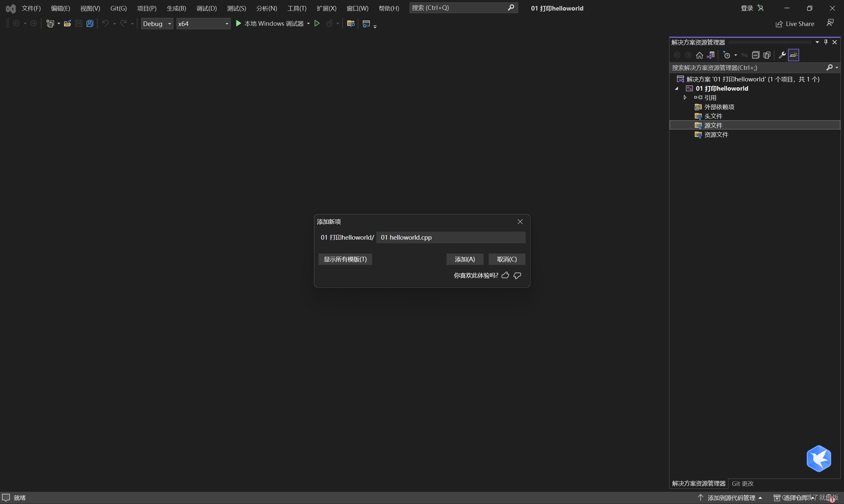Open pending changes filter dropdown arrow
844x504 pixels.
[x=735, y=55]
